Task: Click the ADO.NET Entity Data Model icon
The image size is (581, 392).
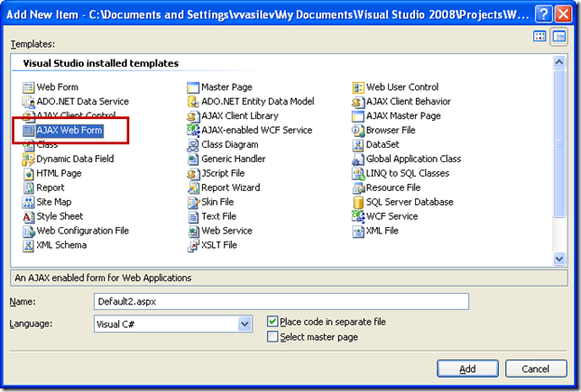Action: click(x=193, y=102)
